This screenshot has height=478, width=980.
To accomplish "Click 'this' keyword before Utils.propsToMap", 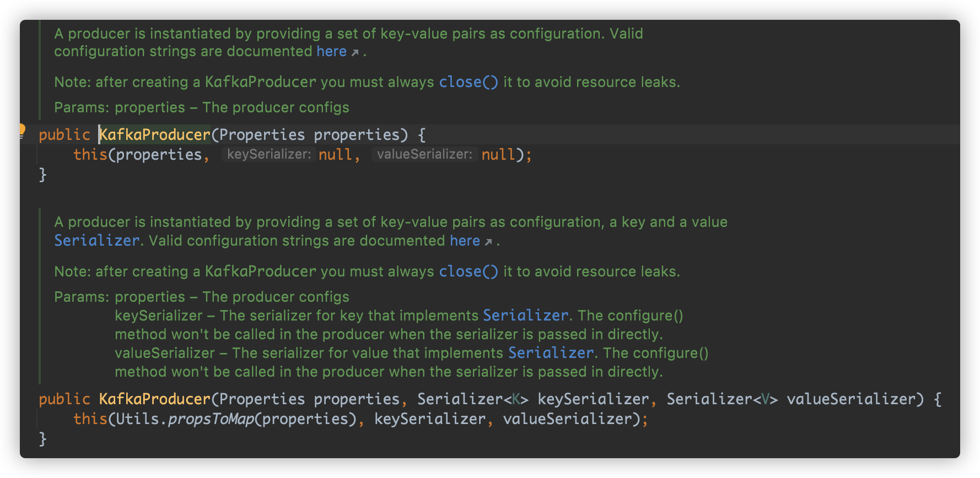I will (x=90, y=419).
